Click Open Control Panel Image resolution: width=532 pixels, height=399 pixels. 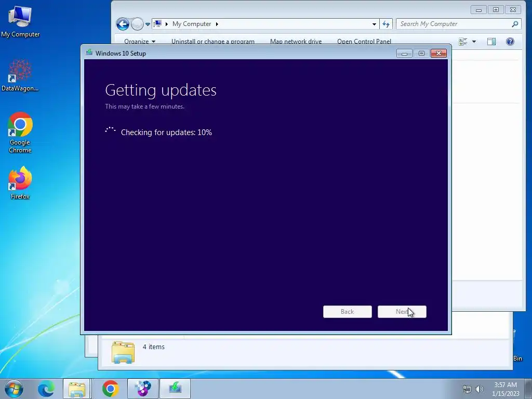coord(364,42)
